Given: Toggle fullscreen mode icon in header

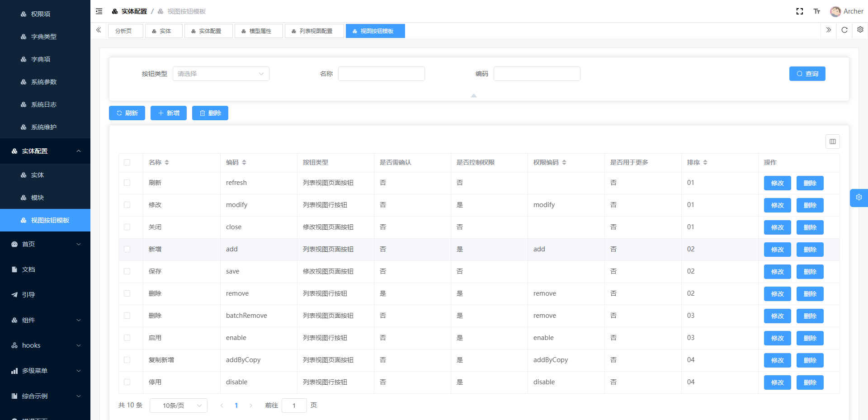Looking at the screenshot, I should (800, 11).
